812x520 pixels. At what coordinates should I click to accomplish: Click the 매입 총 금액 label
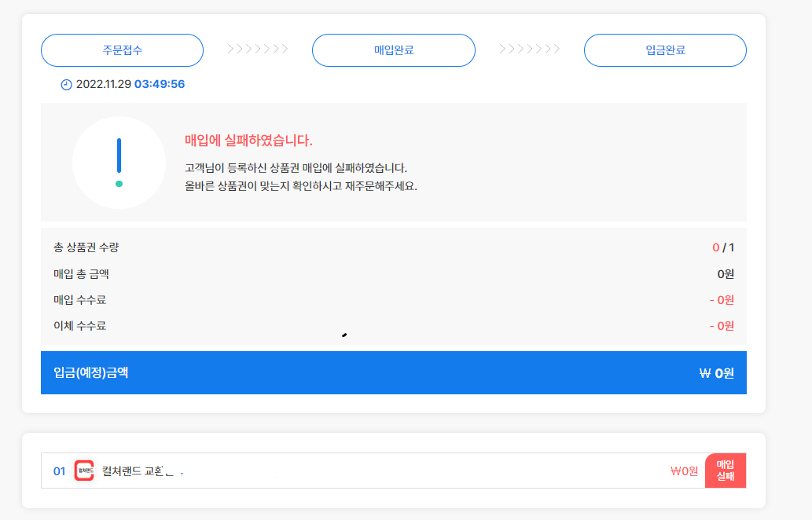[x=81, y=273]
